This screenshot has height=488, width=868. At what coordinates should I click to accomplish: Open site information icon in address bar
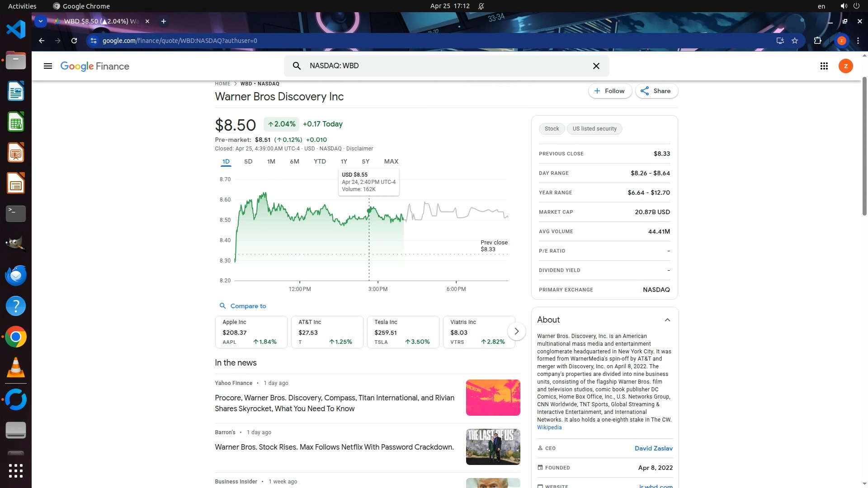click(94, 41)
